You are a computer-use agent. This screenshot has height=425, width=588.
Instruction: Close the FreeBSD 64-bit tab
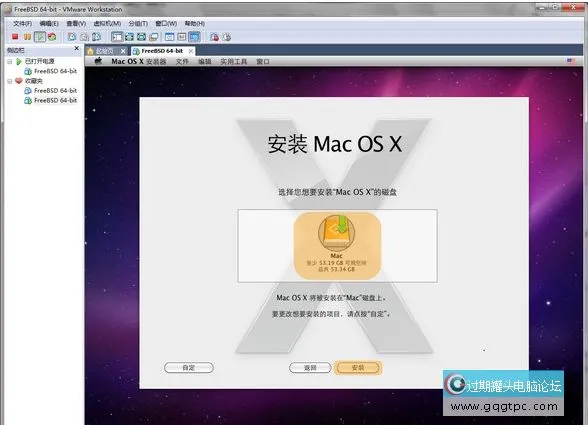coord(191,51)
